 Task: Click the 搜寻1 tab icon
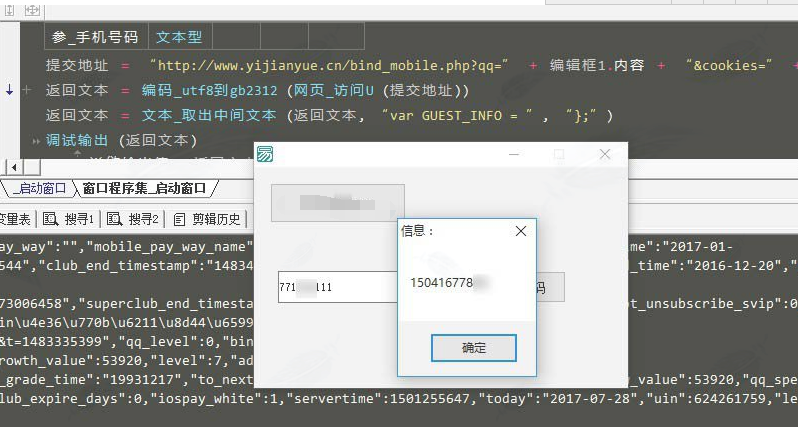50,219
